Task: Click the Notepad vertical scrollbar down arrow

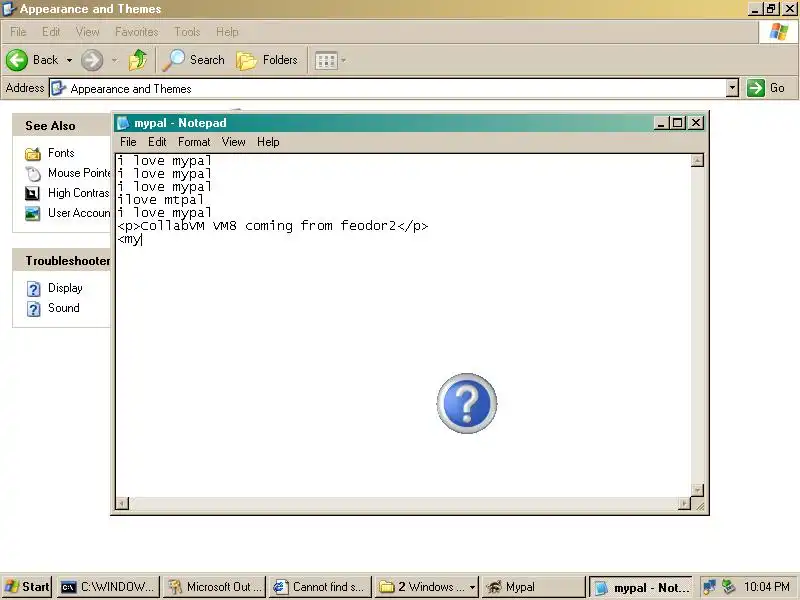Action: tap(697, 490)
